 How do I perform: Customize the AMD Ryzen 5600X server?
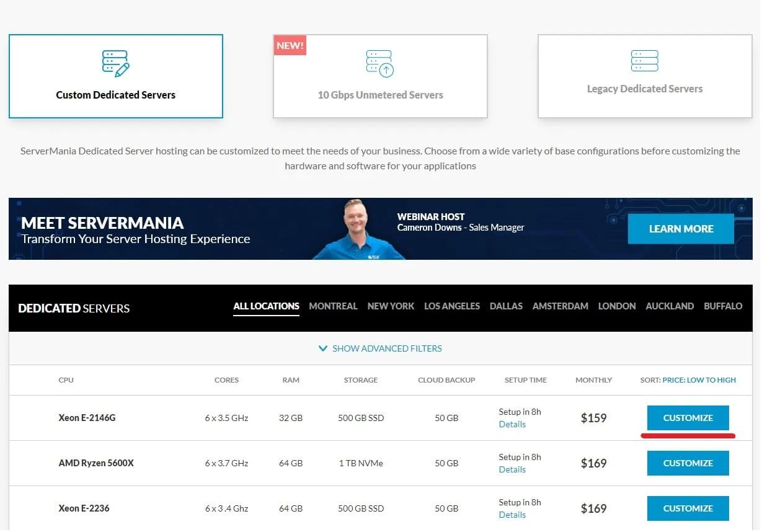(688, 463)
